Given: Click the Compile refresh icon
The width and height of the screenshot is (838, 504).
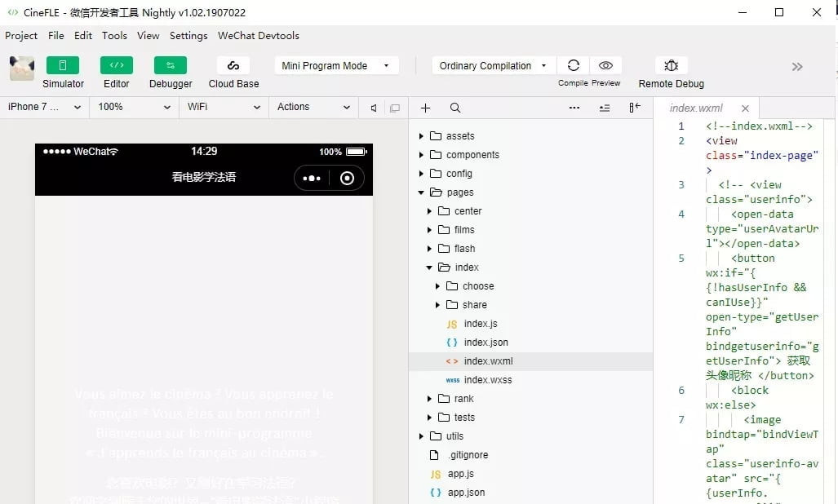Looking at the screenshot, I should coord(574,66).
